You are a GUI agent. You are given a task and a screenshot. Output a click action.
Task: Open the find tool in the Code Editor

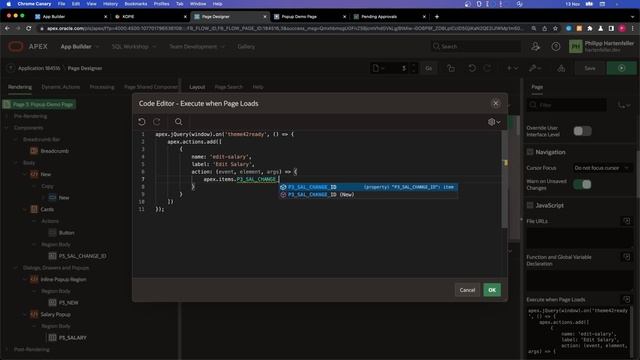[178, 122]
